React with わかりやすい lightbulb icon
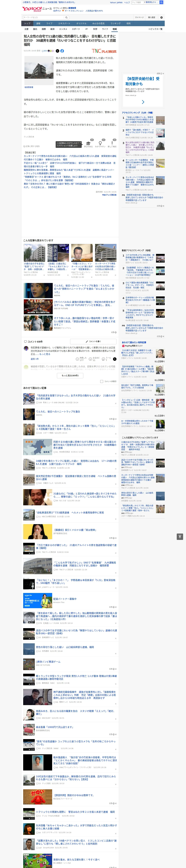This screenshot has height=868, width=186. [x=100, y=143]
